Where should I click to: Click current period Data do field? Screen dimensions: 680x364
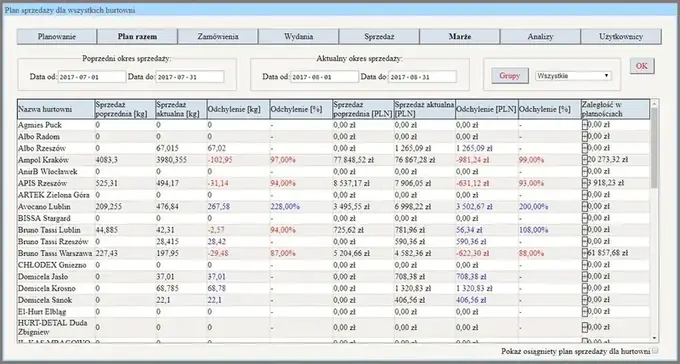[422, 77]
